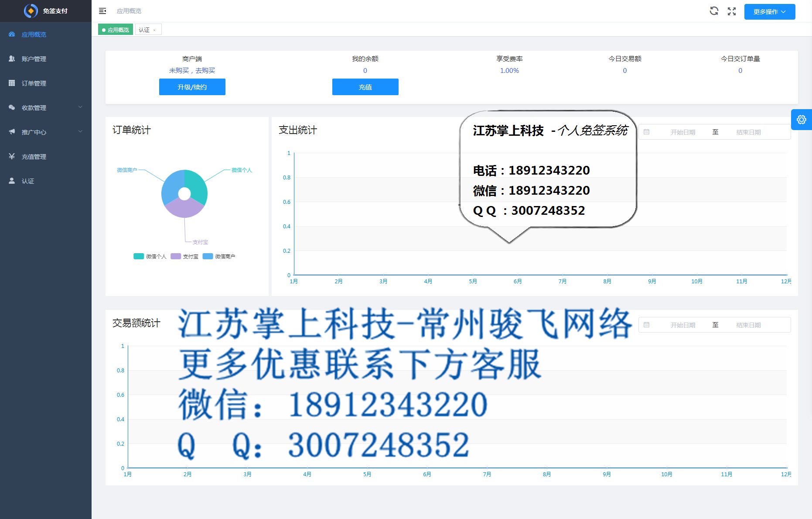
Task: Close the 认证 tab
Action: (154, 30)
